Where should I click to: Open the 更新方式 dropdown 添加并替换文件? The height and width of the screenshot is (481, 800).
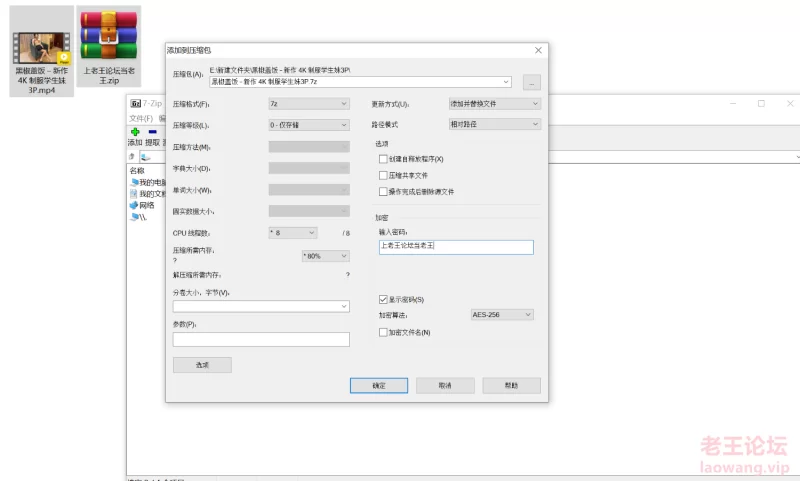point(494,104)
